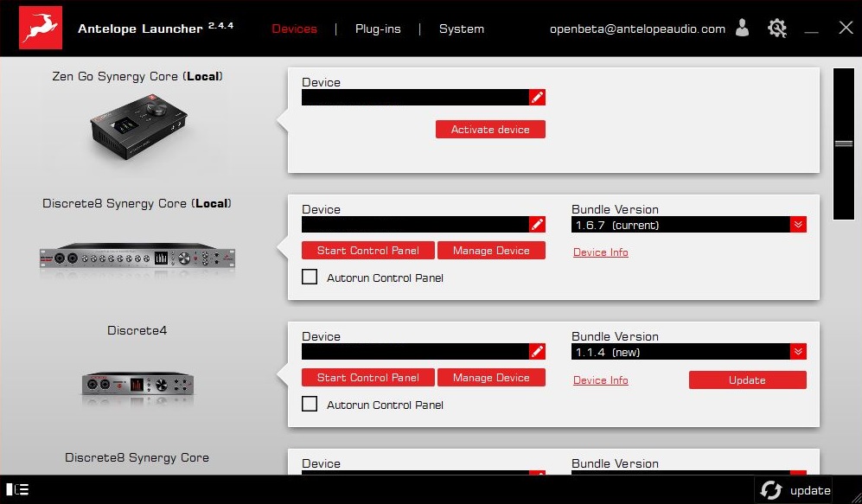862x504 pixels.
Task: Click the Antelope logo icon
Action: click(x=41, y=28)
